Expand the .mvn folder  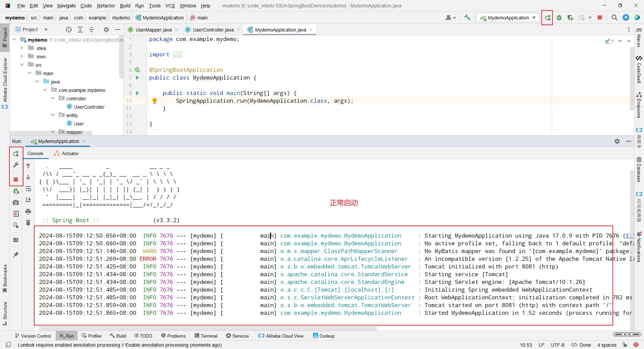pyautogui.click(x=21, y=56)
